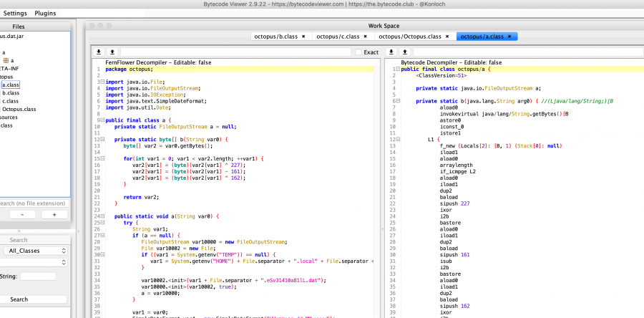Collapse the for loop at line 15

102,158
